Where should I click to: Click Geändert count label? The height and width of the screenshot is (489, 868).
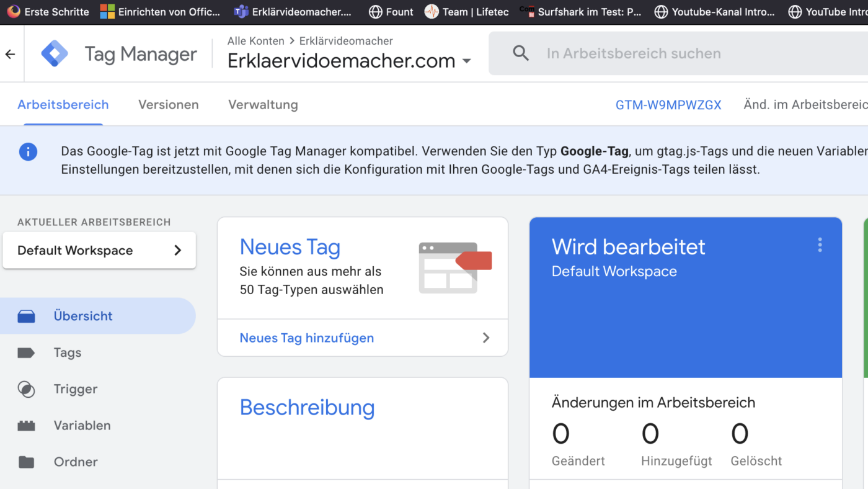(578, 461)
